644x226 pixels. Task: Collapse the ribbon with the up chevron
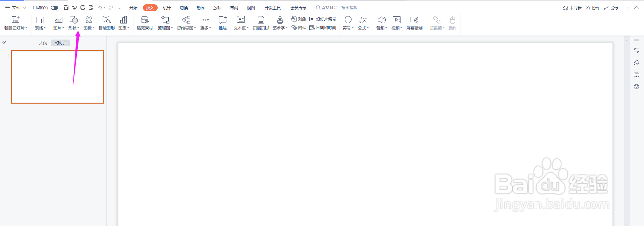coord(637,8)
